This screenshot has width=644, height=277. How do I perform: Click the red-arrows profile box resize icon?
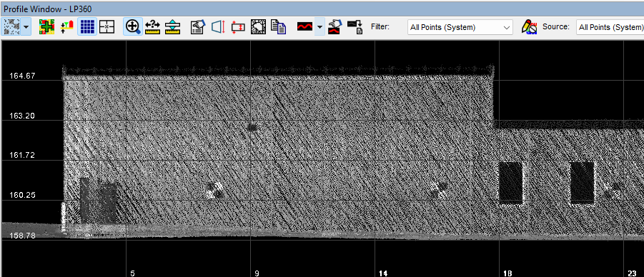point(238,26)
